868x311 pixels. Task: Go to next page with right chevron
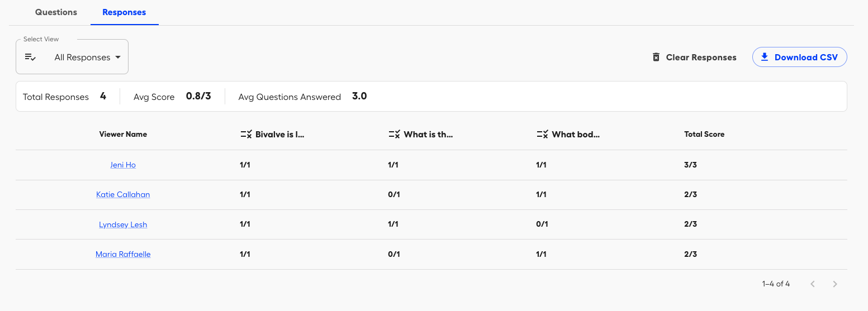pyautogui.click(x=835, y=284)
